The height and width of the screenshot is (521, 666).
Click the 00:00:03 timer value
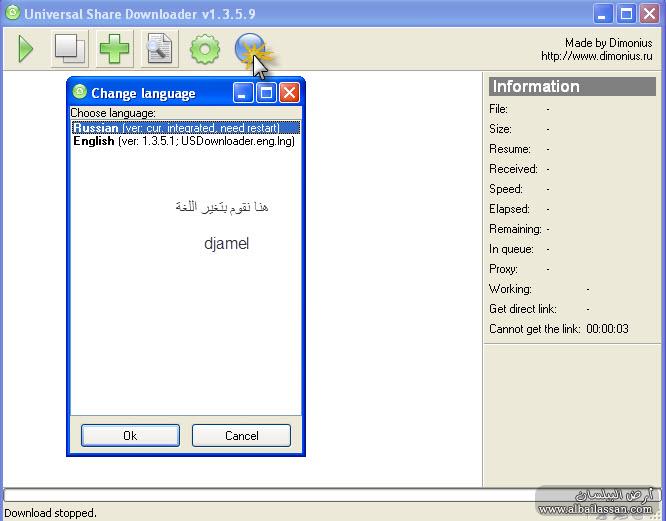point(607,329)
